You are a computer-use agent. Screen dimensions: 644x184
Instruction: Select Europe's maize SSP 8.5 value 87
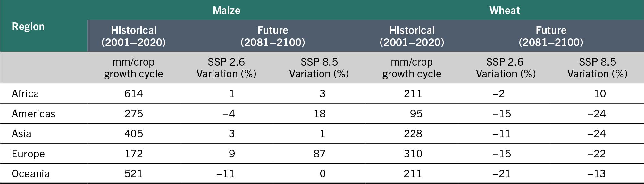pos(319,154)
